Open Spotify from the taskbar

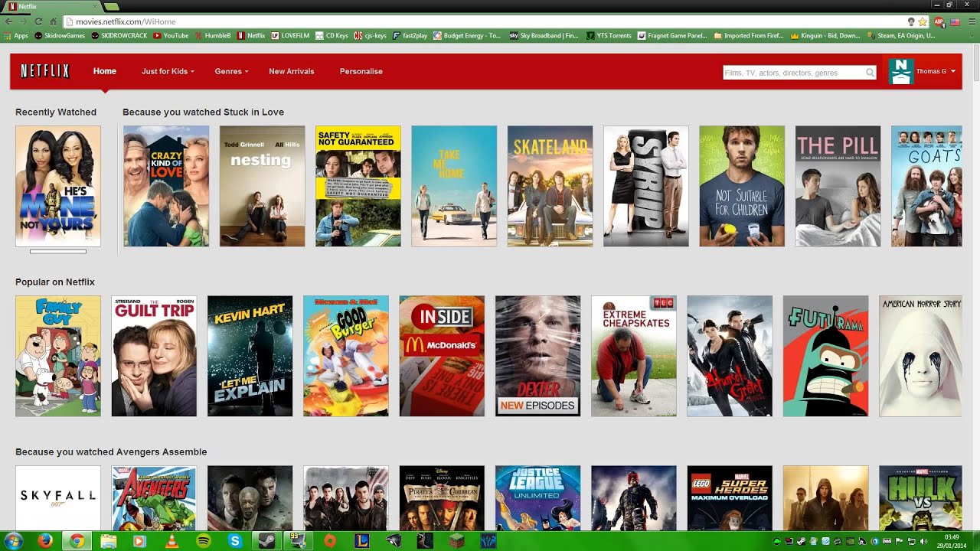click(203, 541)
